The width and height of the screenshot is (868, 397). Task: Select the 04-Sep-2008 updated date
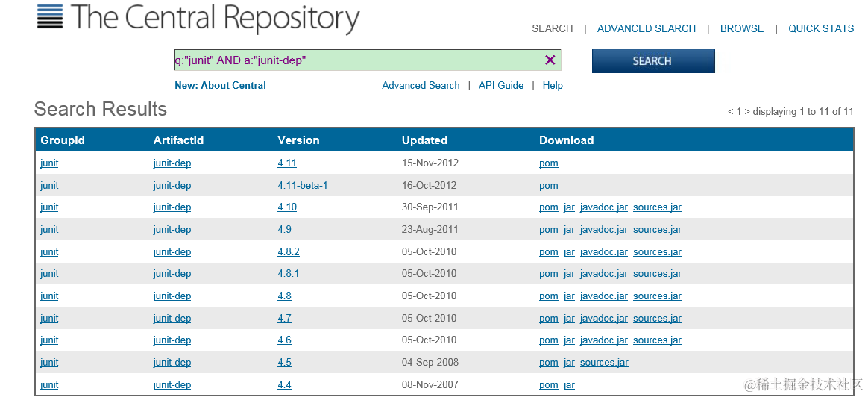[430, 362]
